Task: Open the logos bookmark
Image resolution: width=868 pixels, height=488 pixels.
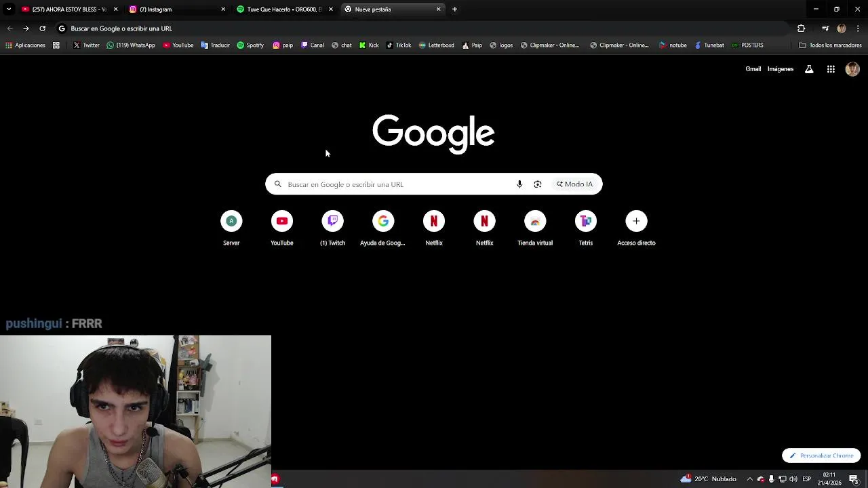Action: (x=502, y=45)
